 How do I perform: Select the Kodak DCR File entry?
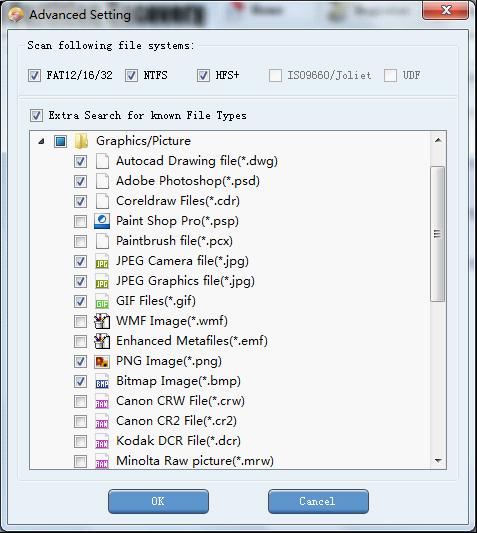click(x=178, y=441)
